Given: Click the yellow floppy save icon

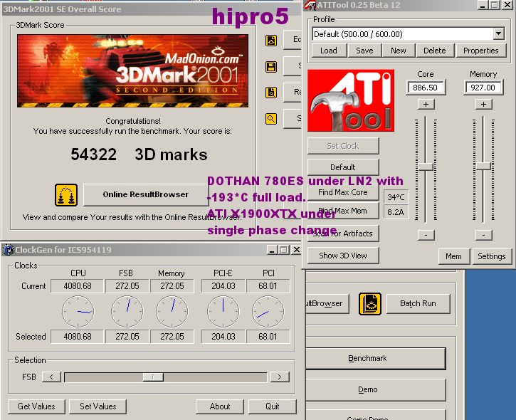Looking at the screenshot, I should pos(271,67).
